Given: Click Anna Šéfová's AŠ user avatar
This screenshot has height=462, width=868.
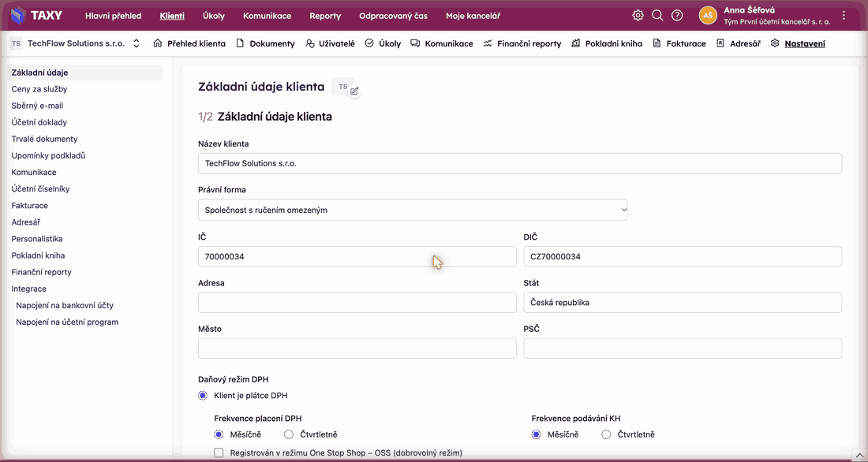Looking at the screenshot, I should click(708, 16).
